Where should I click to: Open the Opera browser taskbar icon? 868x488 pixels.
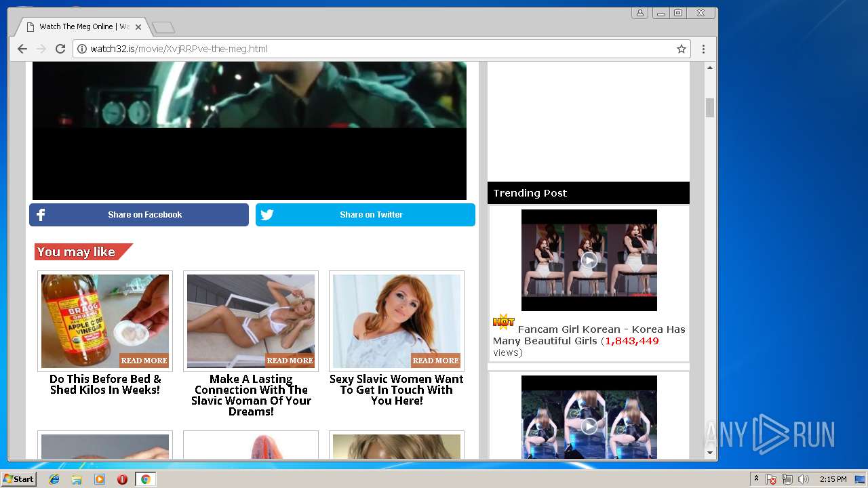click(x=122, y=479)
